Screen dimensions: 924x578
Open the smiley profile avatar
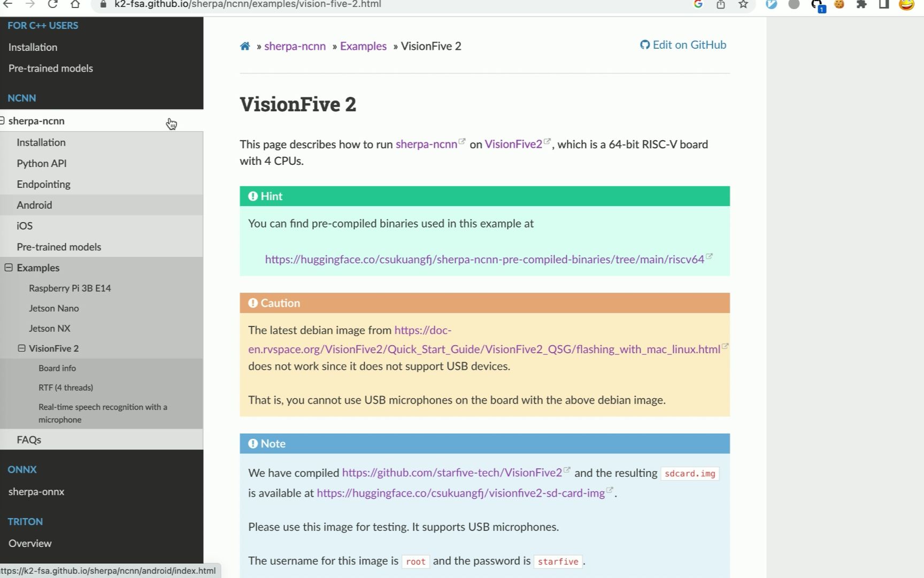[906, 4]
